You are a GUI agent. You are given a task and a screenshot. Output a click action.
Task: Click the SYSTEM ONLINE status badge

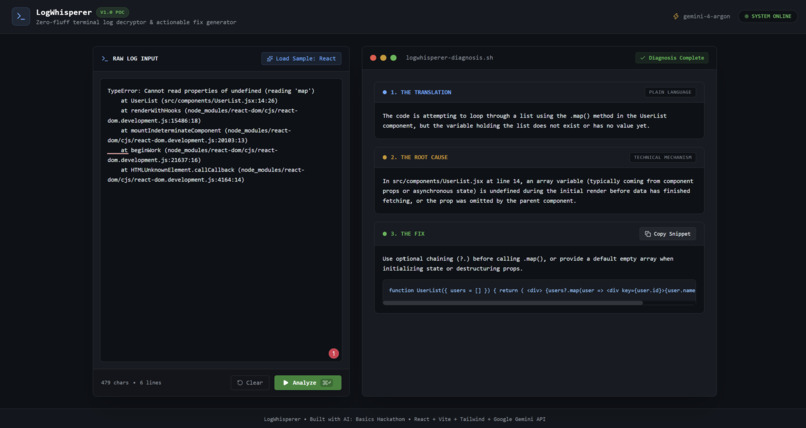[768, 16]
